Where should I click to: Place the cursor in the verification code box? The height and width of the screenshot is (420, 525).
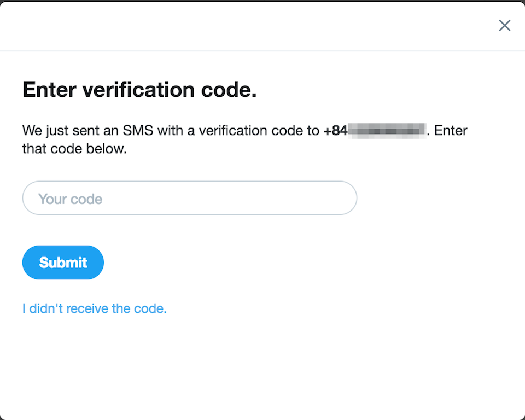pyautogui.click(x=190, y=198)
